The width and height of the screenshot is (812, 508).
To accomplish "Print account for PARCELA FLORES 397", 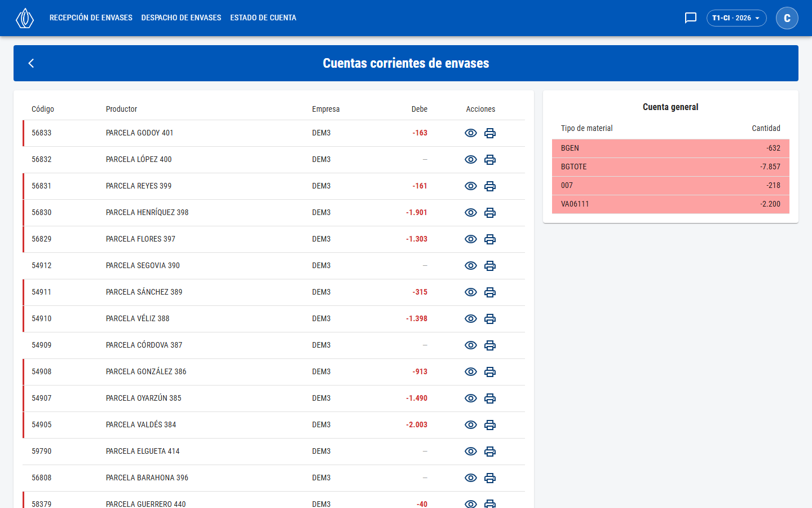I will pos(490,239).
